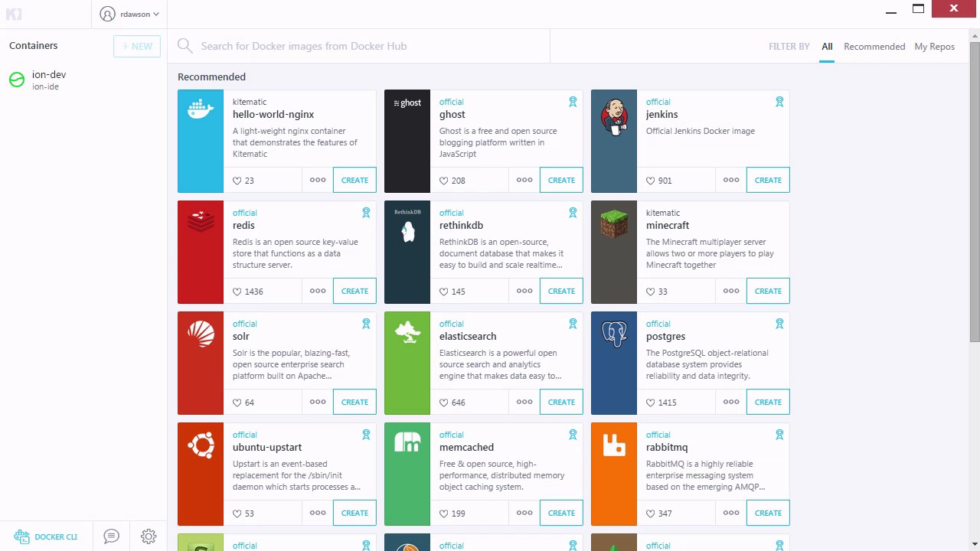This screenshot has width=980, height=551.
Task: Create a redis container
Action: (x=354, y=291)
